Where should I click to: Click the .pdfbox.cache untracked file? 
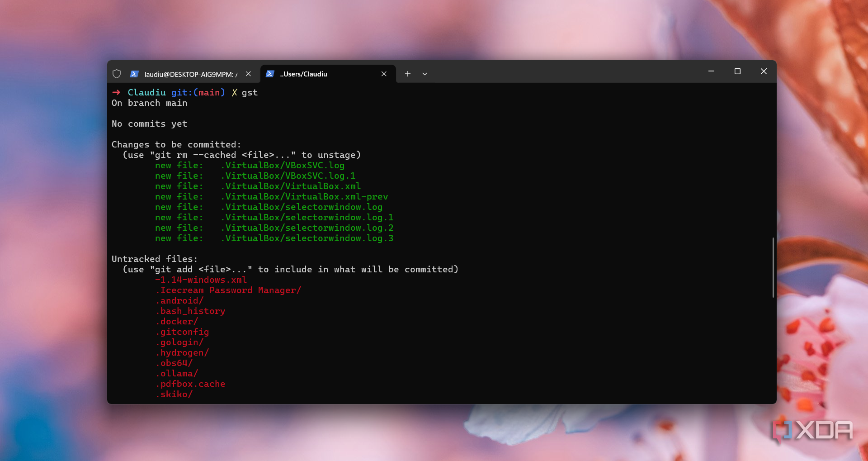tap(190, 384)
